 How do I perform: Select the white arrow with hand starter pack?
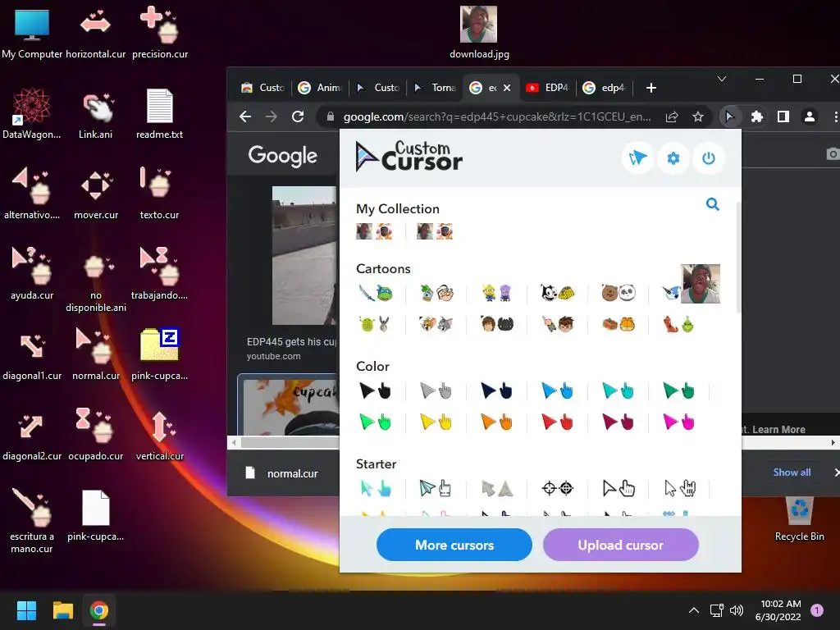[618, 488]
